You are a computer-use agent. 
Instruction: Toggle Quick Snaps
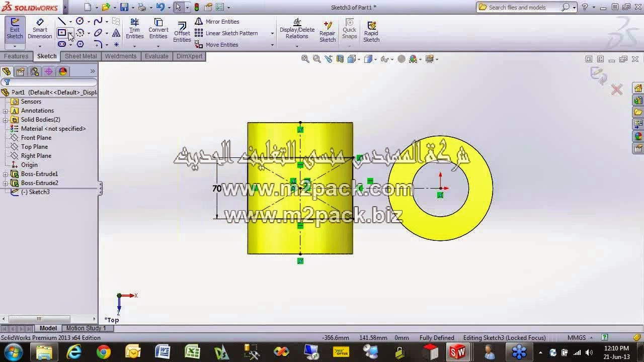click(349, 29)
